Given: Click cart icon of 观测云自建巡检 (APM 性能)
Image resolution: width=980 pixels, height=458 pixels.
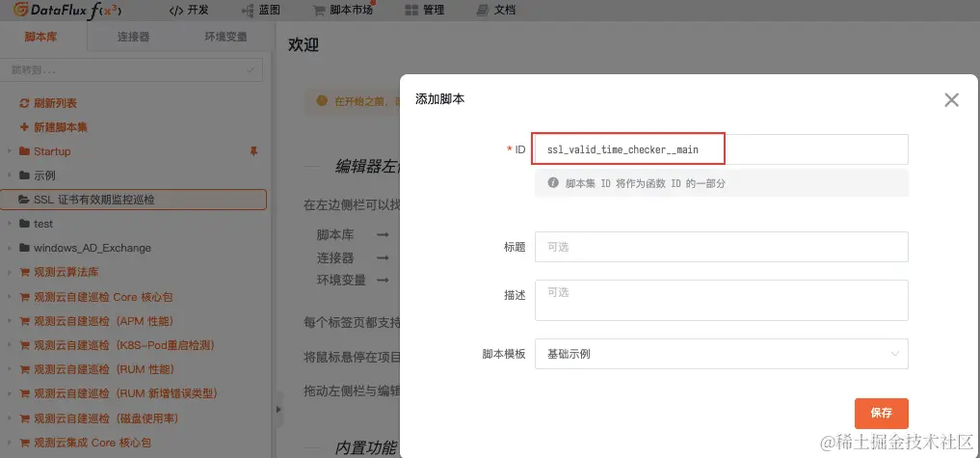Looking at the screenshot, I should click(25, 322).
